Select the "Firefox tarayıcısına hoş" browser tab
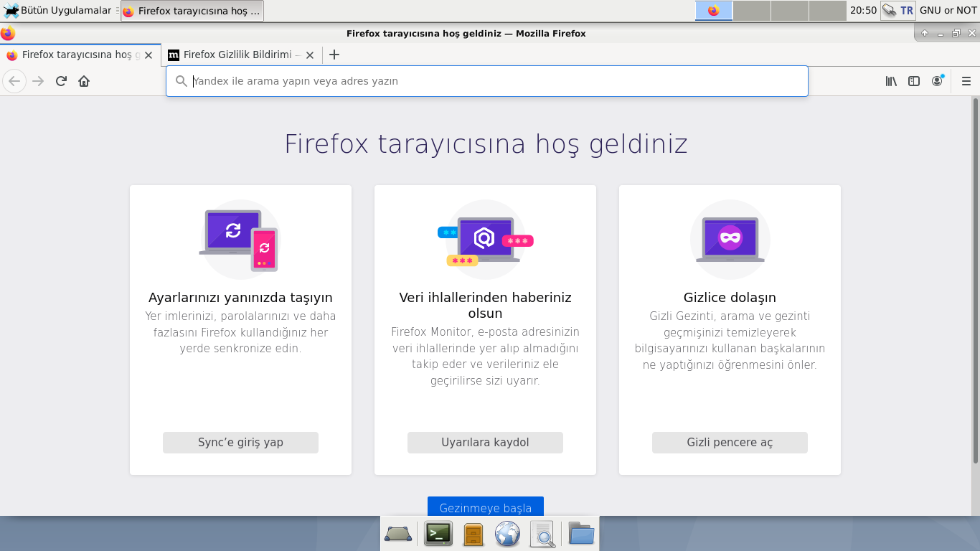 pos(80,55)
